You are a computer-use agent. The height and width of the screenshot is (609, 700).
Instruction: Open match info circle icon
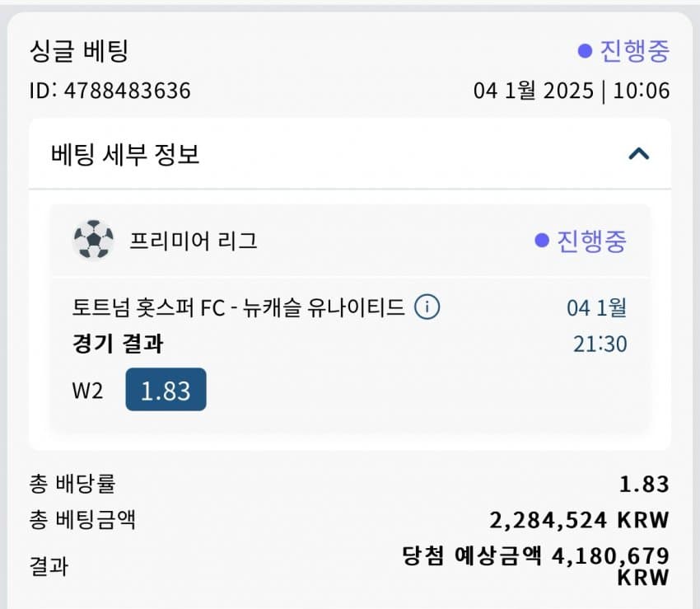[x=427, y=307]
